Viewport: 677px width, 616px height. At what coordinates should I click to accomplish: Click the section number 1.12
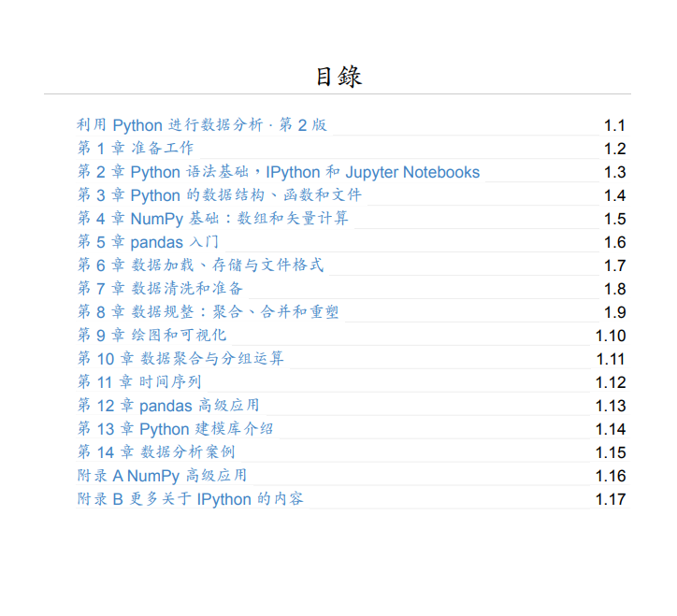(611, 382)
